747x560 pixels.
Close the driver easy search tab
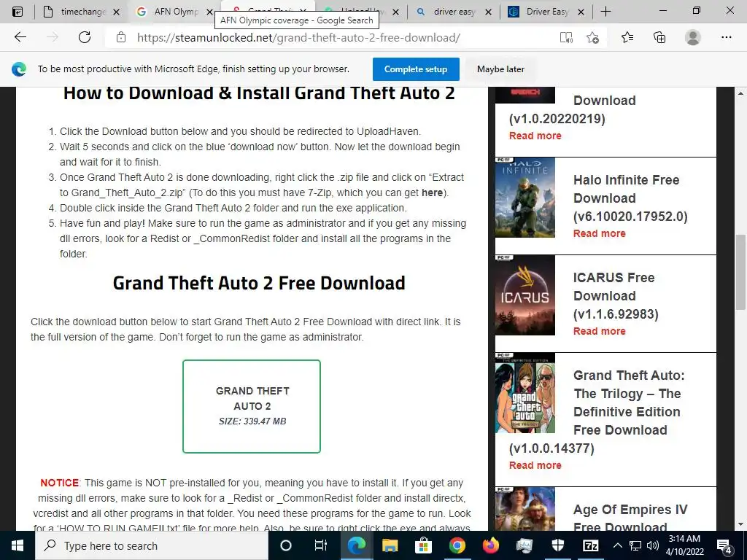[488, 12]
